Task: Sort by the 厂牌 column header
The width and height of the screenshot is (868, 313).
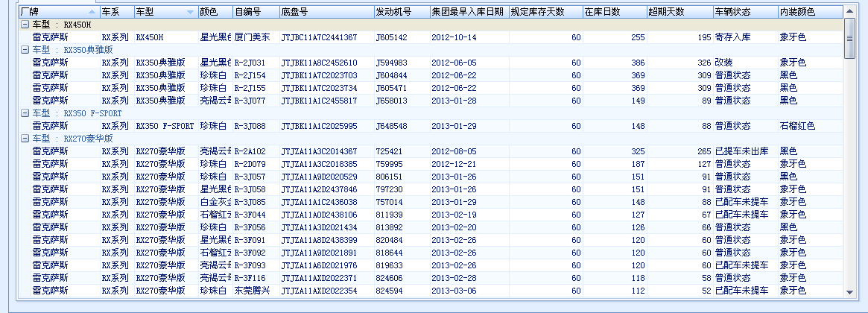Action: coord(59,12)
